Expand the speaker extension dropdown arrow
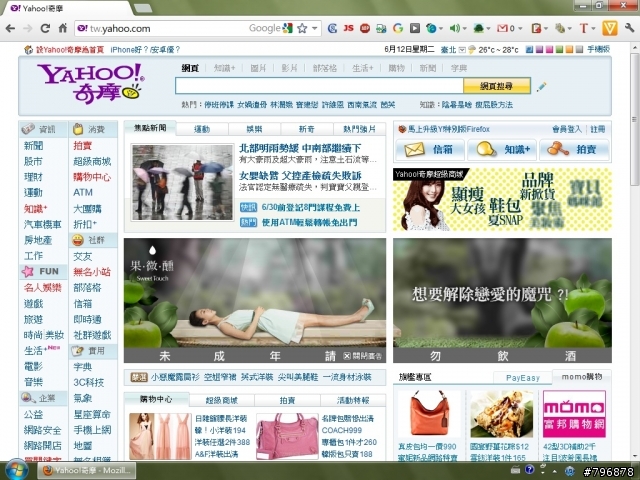Image resolution: width=640 pixels, height=480 pixels. click(464, 29)
